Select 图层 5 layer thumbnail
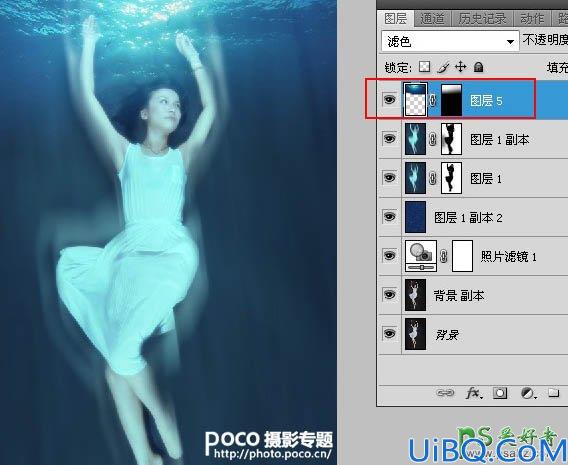This screenshot has height=465, width=568. coord(415,100)
